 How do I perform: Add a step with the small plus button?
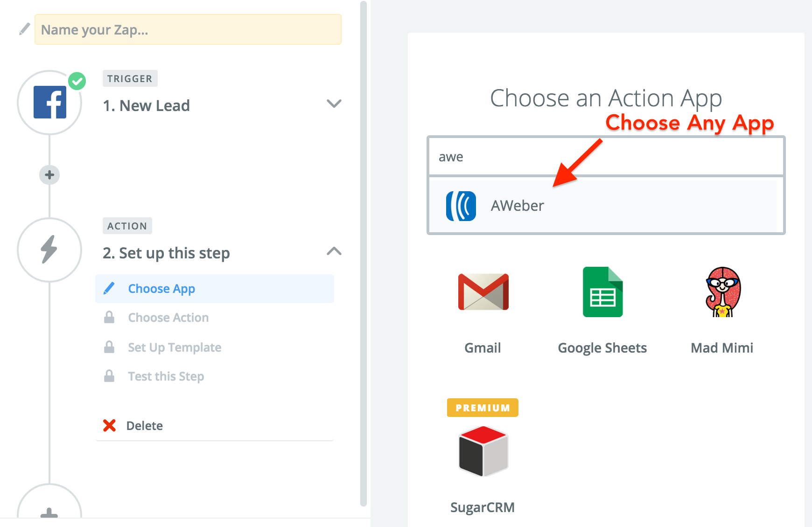(x=49, y=175)
